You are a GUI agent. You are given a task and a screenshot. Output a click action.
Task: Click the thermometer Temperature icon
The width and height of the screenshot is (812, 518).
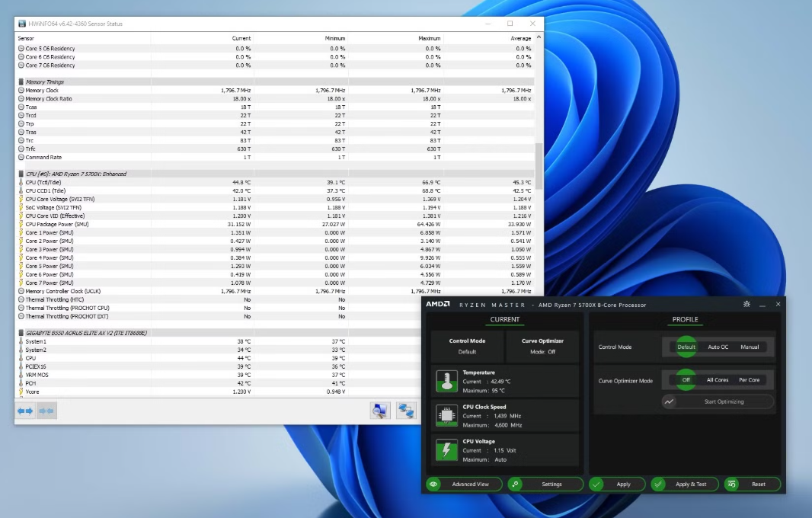coord(446,380)
